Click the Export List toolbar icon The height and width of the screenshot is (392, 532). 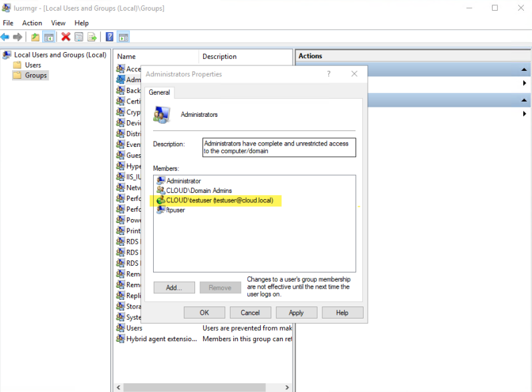pos(92,37)
